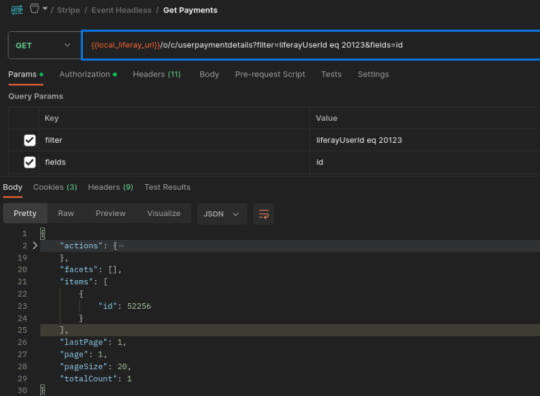This screenshot has height=396, width=540.
Task: Expand the collapsed actions object
Action: 35,246
